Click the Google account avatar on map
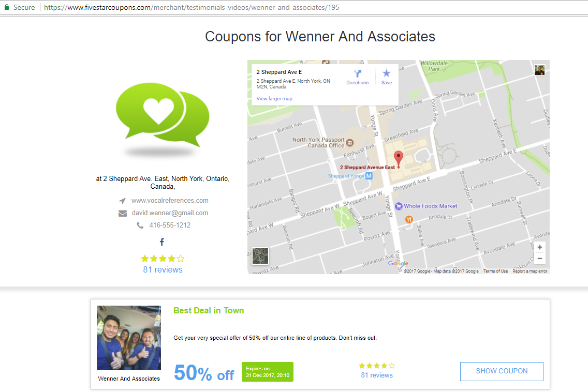 click(540, 70)
